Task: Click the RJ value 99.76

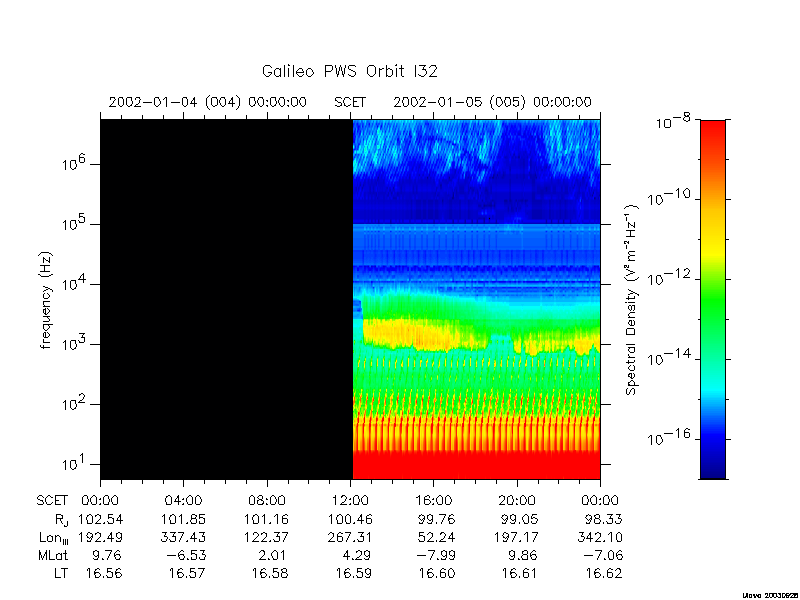Action: click(x=437, y=519)
